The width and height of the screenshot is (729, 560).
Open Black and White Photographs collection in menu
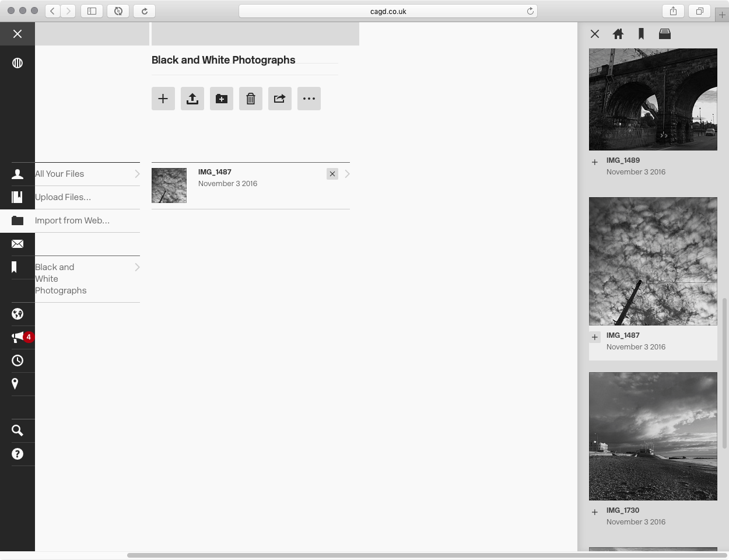point(61,279)
